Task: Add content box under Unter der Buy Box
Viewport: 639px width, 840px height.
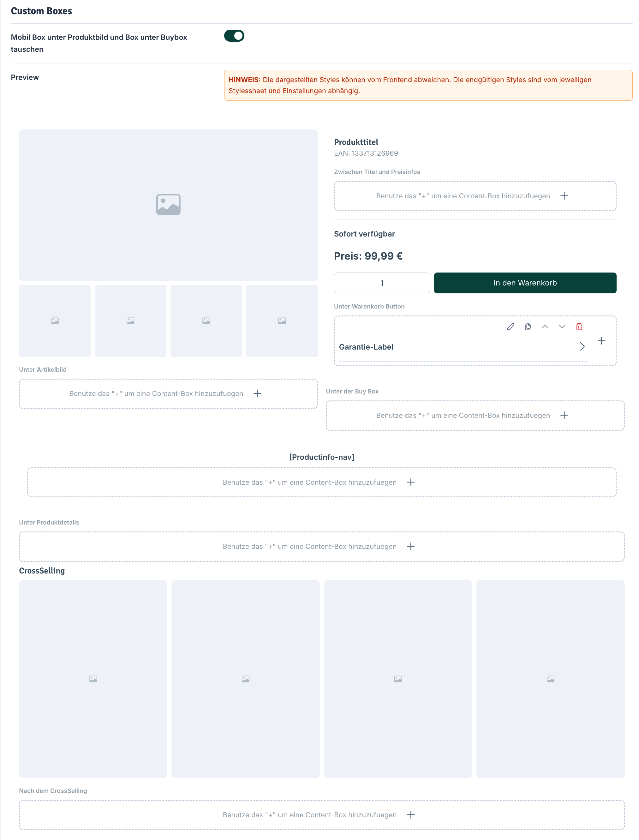Action: (x=564, y=416)
